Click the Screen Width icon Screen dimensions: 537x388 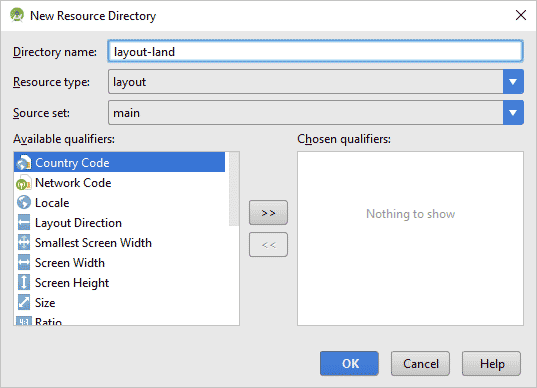coord(24,263)
